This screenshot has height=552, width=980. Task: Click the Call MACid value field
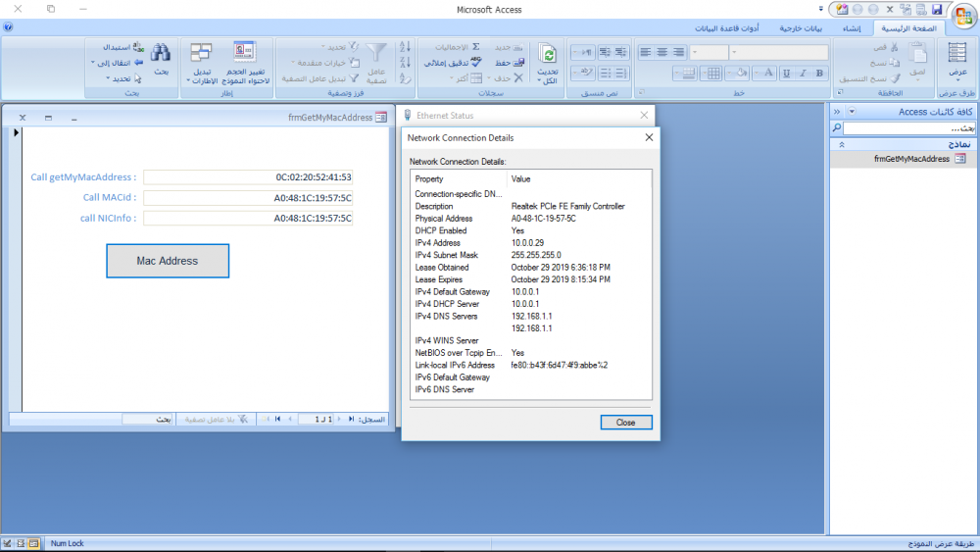coord(248,198)
